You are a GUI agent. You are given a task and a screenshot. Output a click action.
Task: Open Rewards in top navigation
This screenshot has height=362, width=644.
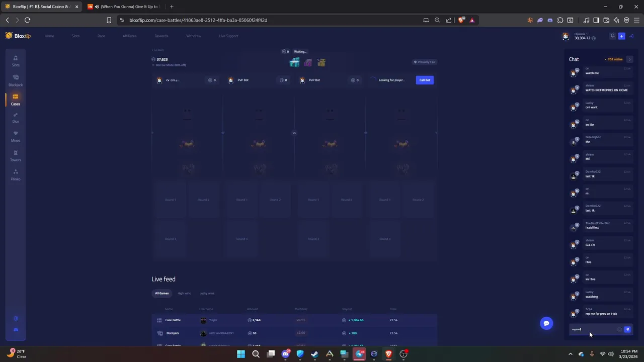pos(162,36)
